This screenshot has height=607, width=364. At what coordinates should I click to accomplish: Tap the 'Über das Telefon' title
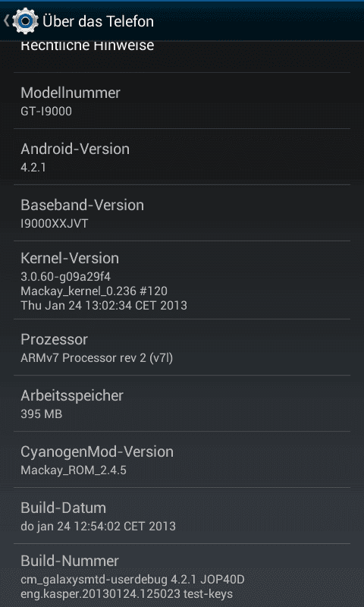pyautogui.click(x=99, y=21)
